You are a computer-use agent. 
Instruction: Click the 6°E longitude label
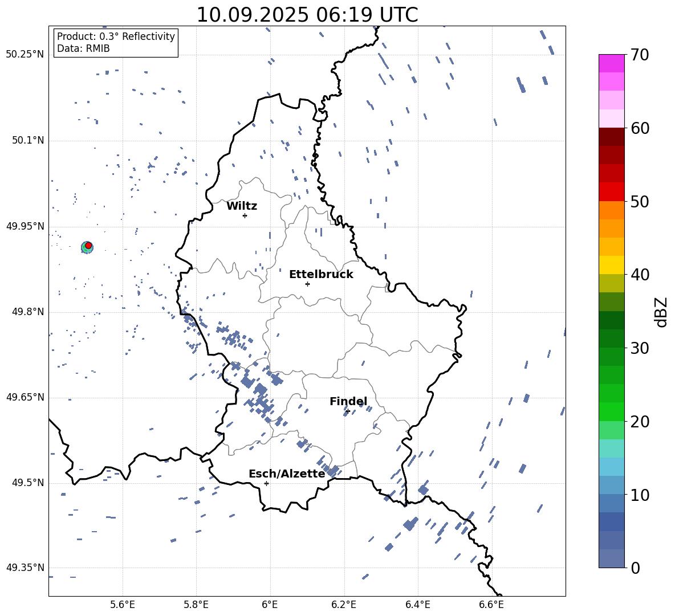pos(270,605)
